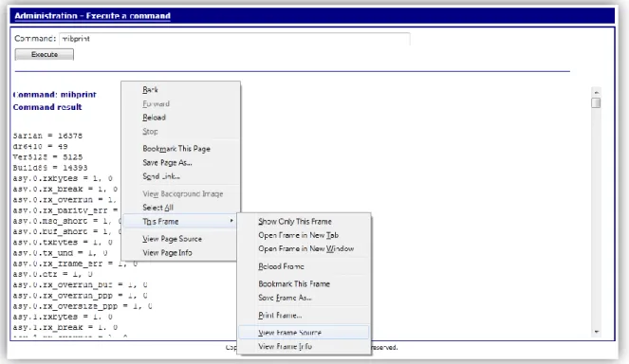Click the 'Command: mibprint' result heading
This screenshot has height=364, width=629.
[x=55, y=95]
